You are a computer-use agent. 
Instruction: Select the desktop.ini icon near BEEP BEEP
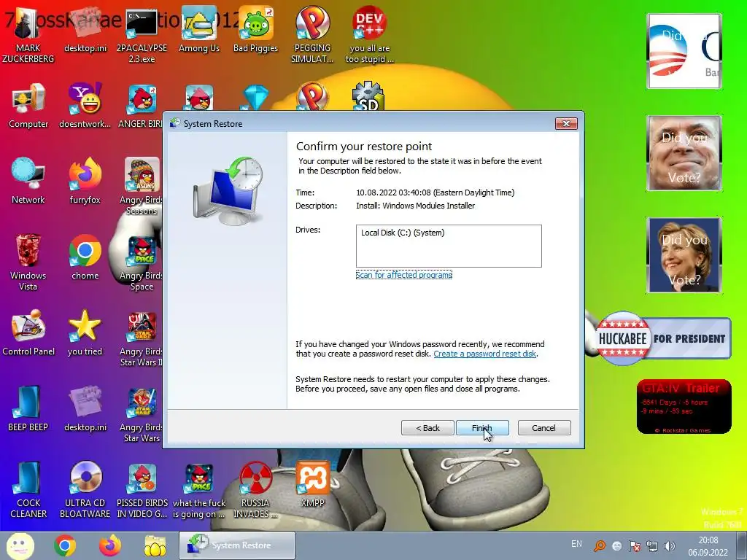click(85, 408)
